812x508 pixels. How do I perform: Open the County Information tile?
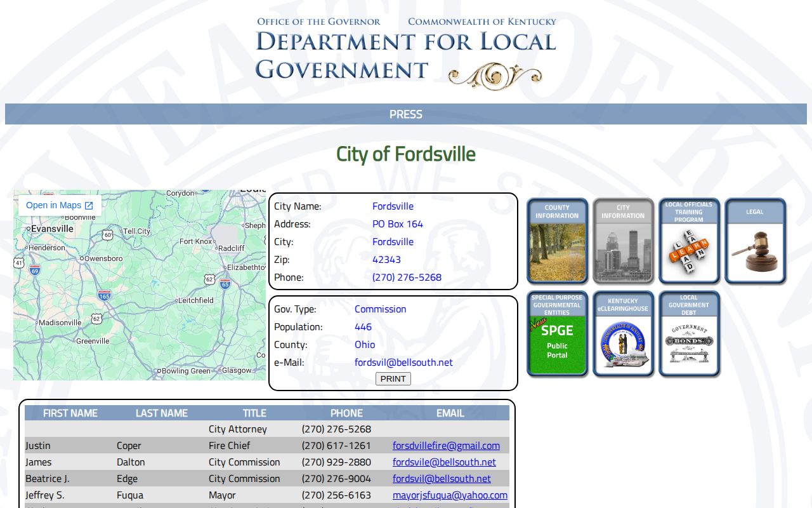(557, 241)
